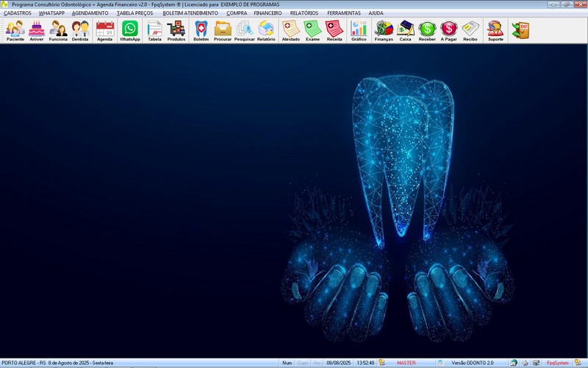
Task: Open the Dentista toolbar icon
Action: pyautogui.click(x=80, y=29)
